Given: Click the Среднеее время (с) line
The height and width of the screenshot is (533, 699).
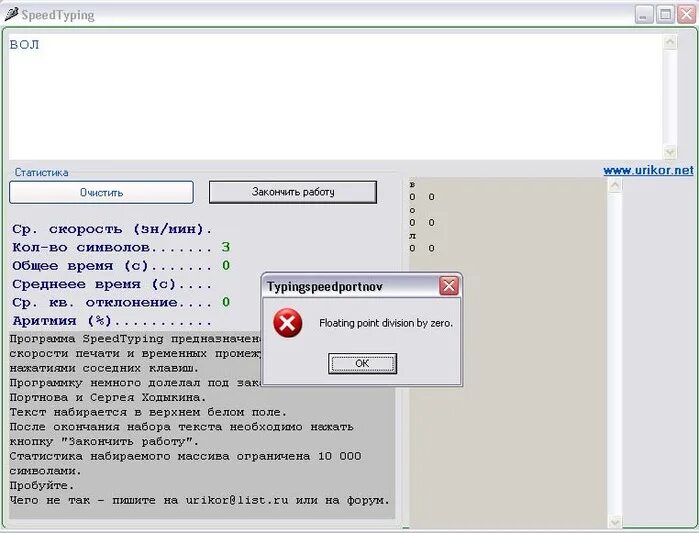Looking at the screenshot, I should coord(112,284).
